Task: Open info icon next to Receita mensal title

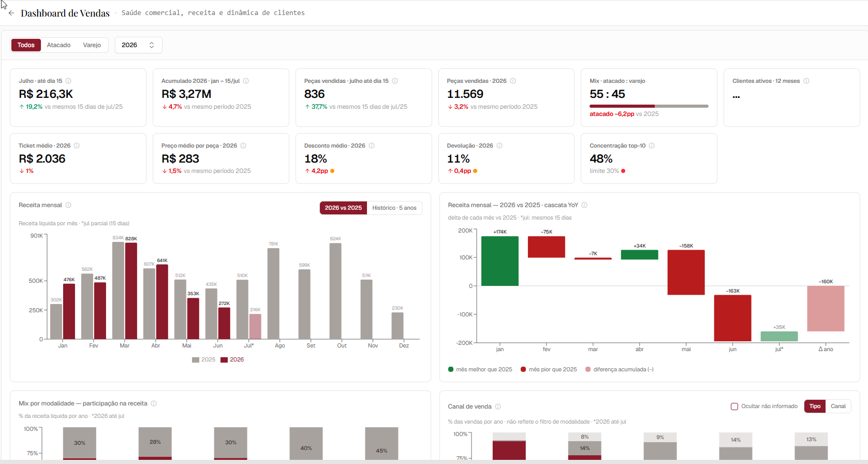Action: tap(68, 205)
